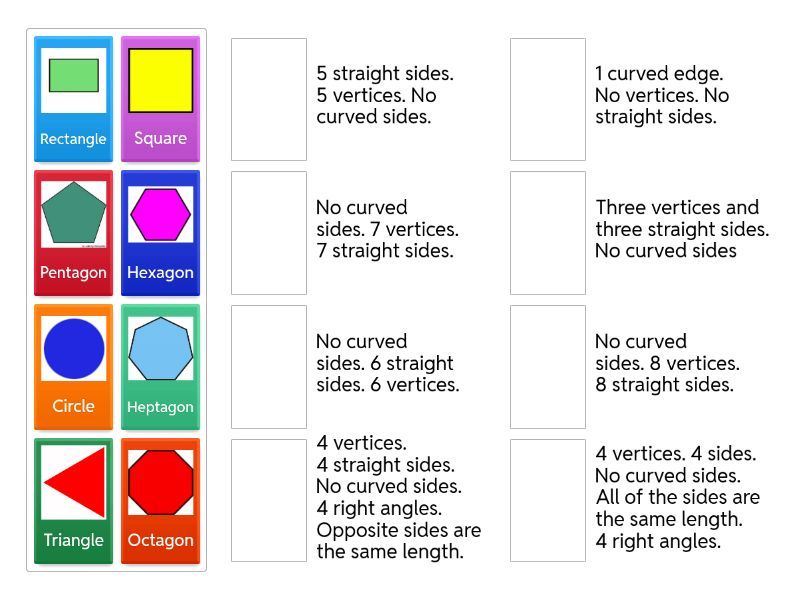Click the text '1 curved edge. No vertices'

coord(661,95)
